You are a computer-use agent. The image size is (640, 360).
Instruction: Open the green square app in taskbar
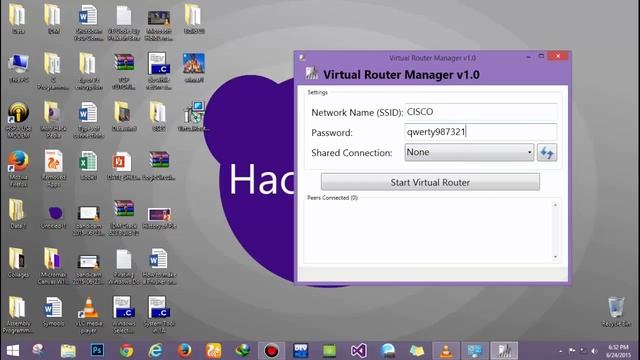pos(329,351)
